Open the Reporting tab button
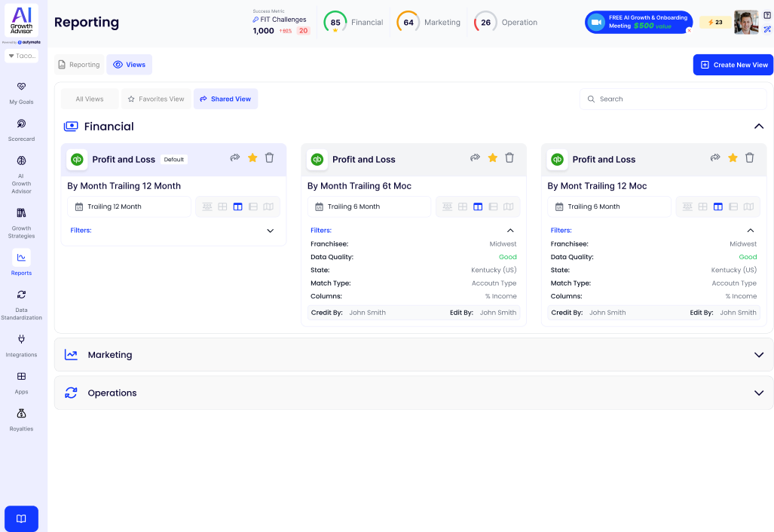Screen dimensions: 774x532 tap(79, 65)
